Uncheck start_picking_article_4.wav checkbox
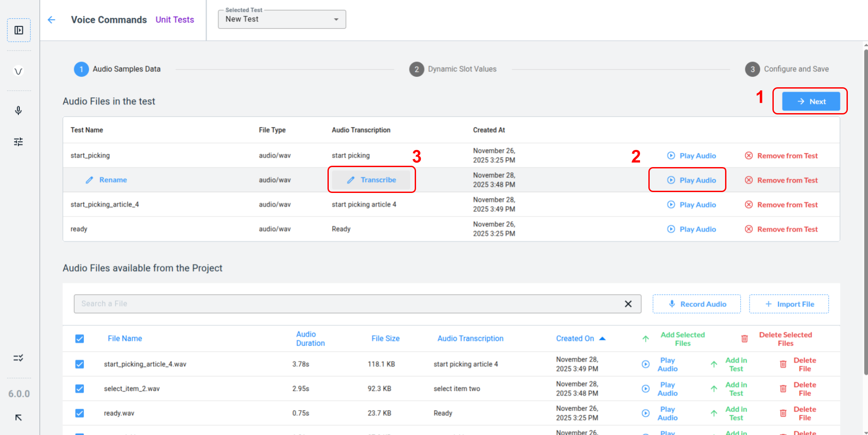This screenshot has width=868, height=435. coord(79,364)
